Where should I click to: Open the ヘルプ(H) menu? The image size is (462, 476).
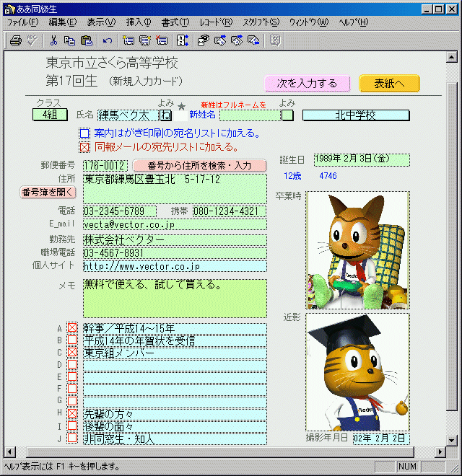353,22
